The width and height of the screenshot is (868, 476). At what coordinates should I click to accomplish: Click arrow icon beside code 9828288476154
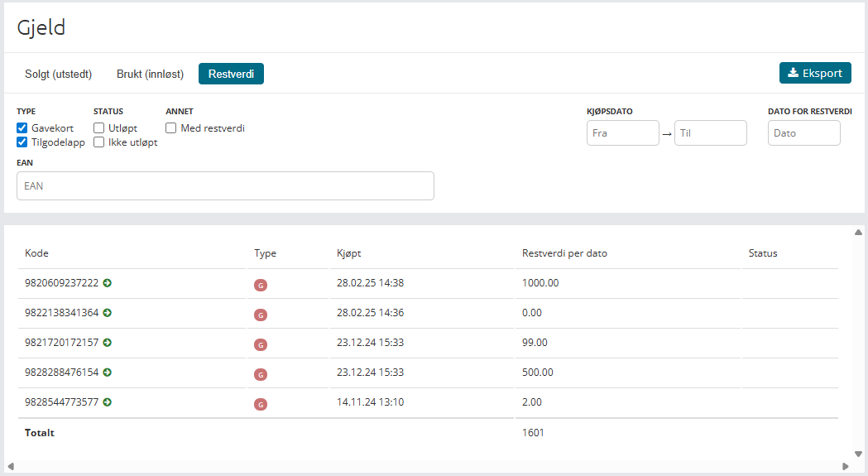click(x=108, y=373)
